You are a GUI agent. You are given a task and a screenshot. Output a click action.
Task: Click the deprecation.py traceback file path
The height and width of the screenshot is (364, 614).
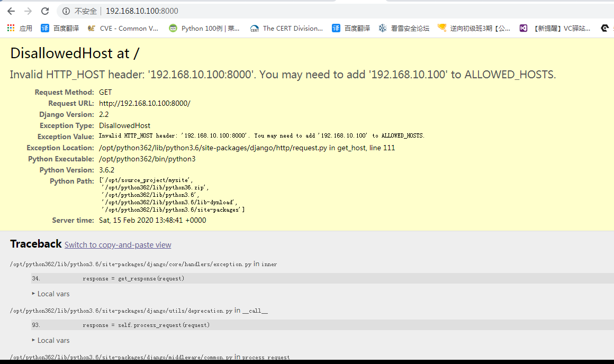[121, 311]
